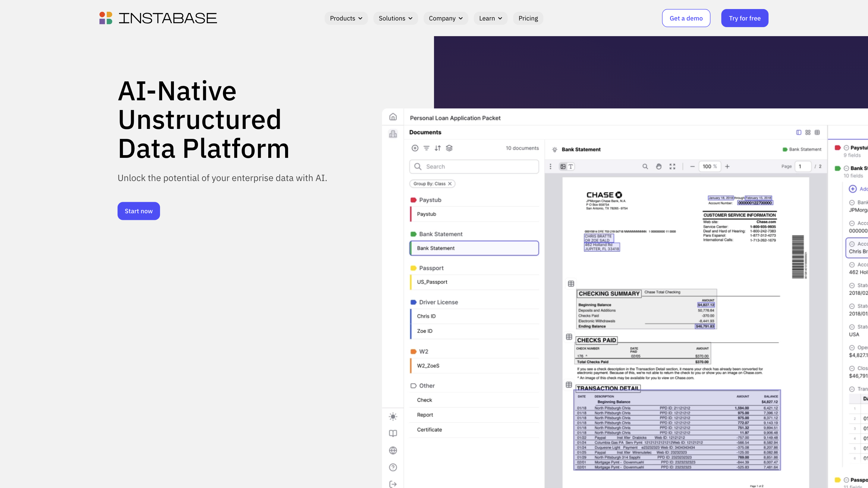Switch to grid layout view icon
This screenshot has width=868, height=488.
808,132
